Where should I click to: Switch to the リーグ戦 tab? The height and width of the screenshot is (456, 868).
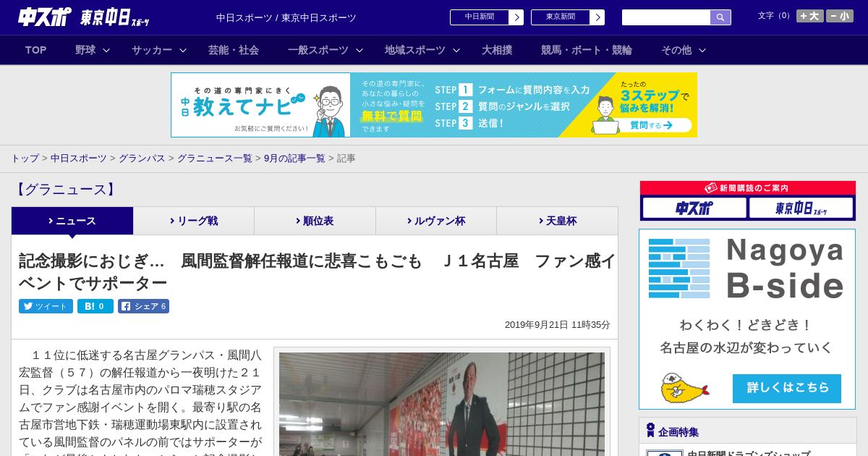coord(194,221)
